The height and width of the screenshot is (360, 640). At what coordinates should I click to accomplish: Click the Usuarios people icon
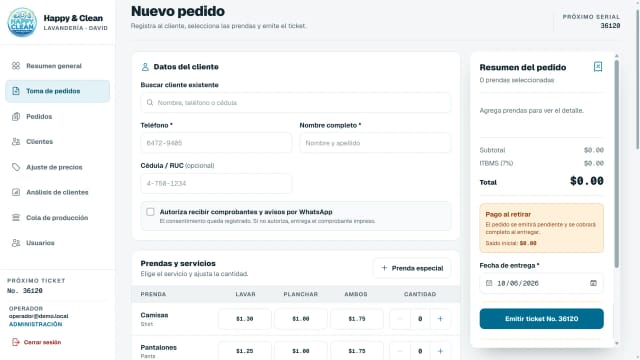tap(16, 243)
